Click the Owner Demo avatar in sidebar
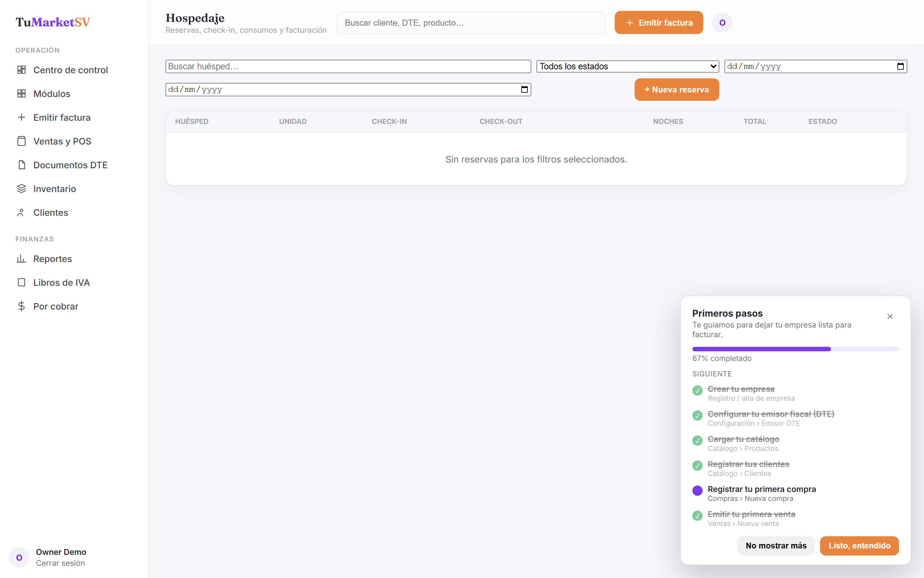The height and width of the screenshot is (578, 924). click(x=19, y=557)
